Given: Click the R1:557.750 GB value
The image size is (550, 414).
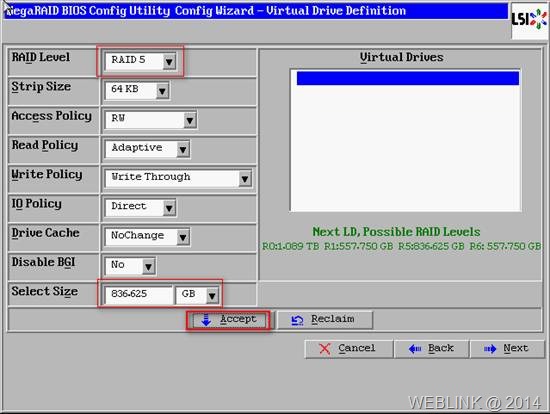Looking at the screenshot, I should click(x=358, y=246).
